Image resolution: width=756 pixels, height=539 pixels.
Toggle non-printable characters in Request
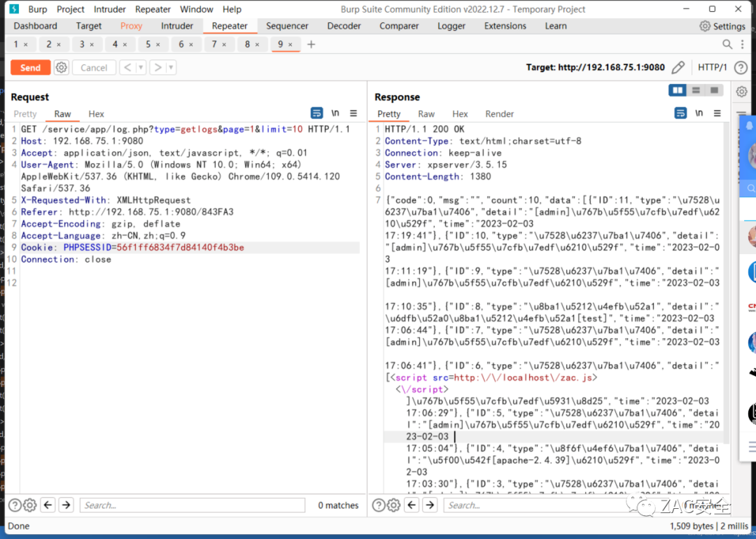click(335, 113)
